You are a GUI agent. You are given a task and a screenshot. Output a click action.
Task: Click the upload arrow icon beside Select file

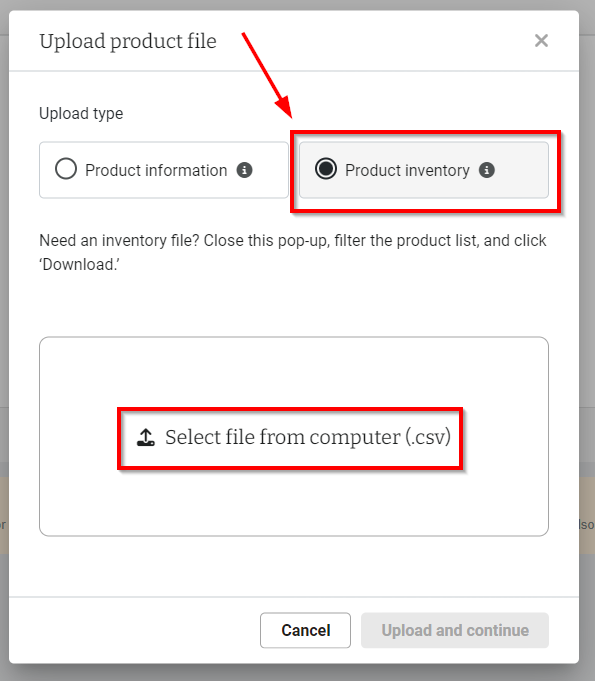(146, 437)
